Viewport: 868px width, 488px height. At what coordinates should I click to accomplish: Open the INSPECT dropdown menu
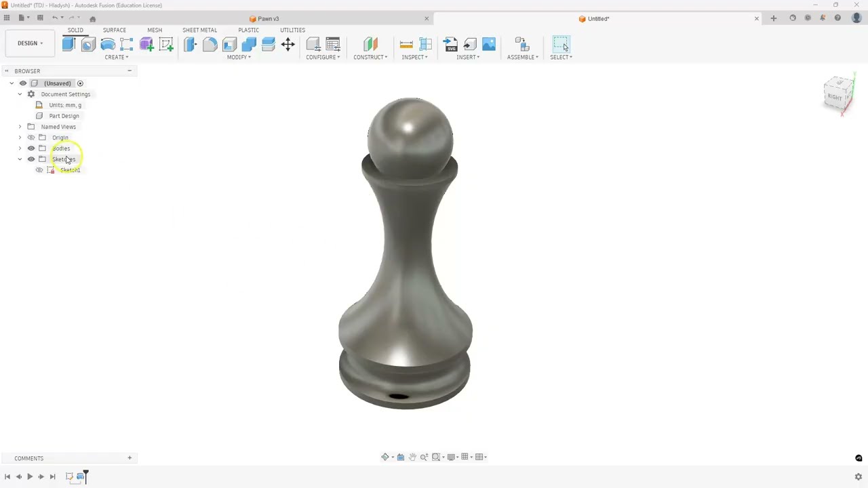(x=414, y=57)
